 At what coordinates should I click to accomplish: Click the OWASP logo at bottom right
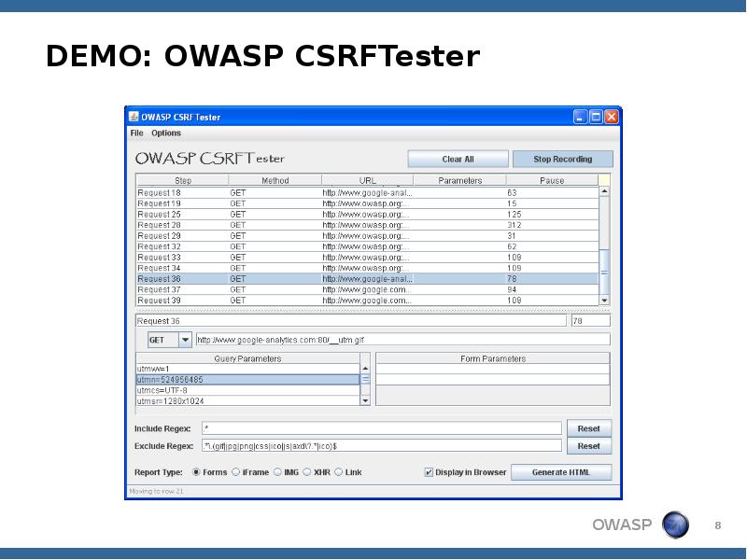pos(675,525)
